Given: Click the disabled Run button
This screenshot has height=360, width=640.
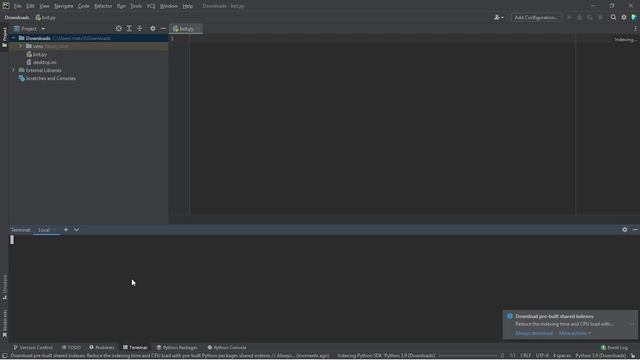Looking at the screenshot, I should [569, 18].
